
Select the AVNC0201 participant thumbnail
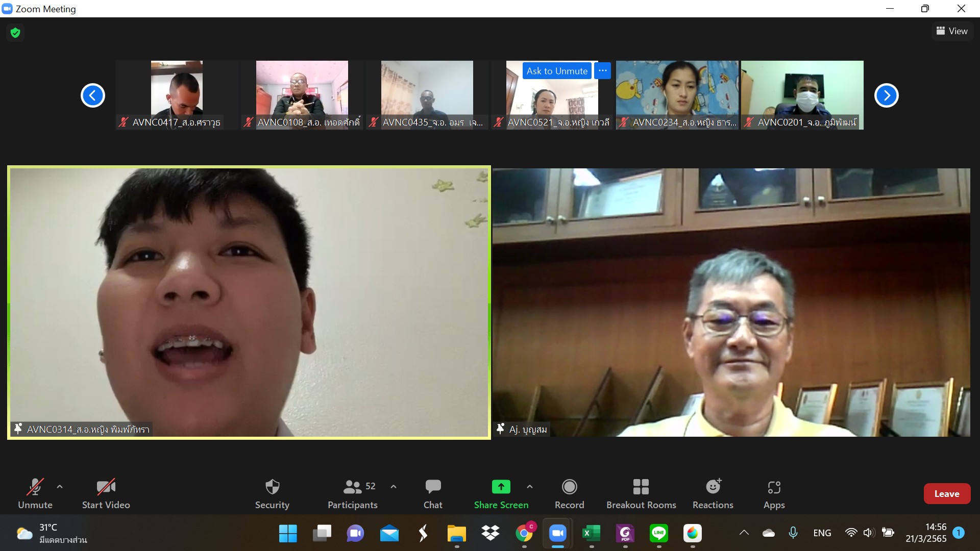[802, 95]
